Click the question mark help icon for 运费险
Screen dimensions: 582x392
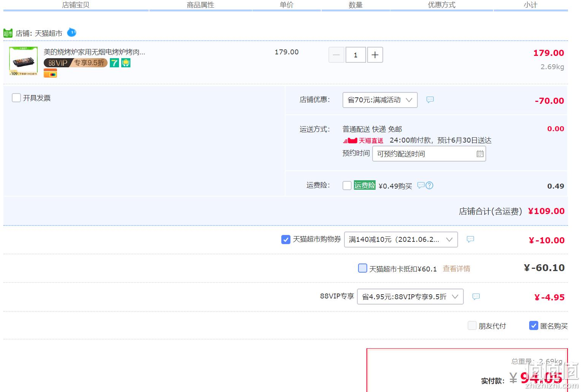(430, 185)
